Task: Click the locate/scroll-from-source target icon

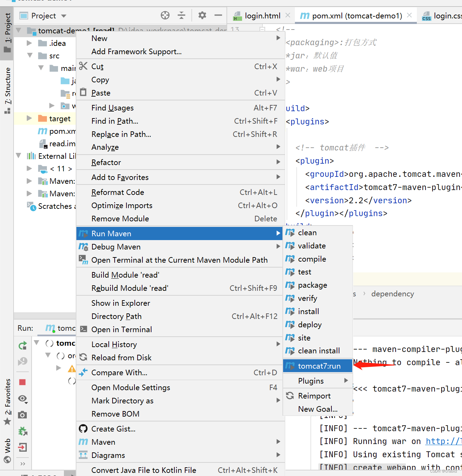Action: point(165,15)
